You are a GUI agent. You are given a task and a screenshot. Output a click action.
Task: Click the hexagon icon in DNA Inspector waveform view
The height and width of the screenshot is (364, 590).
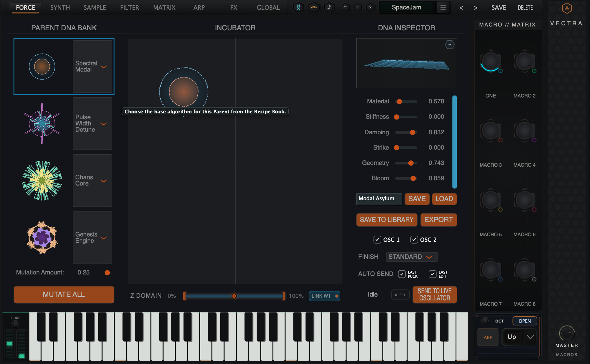coord(449,45)
